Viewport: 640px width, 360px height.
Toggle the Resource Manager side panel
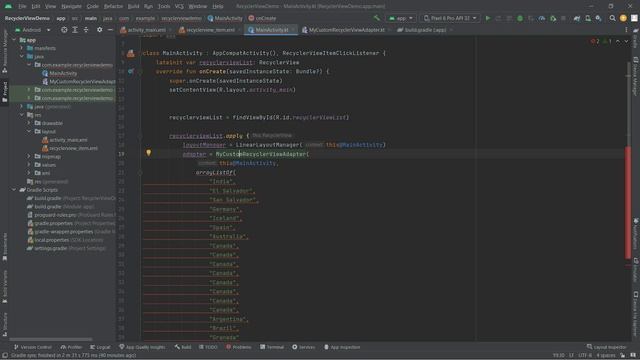4,52
